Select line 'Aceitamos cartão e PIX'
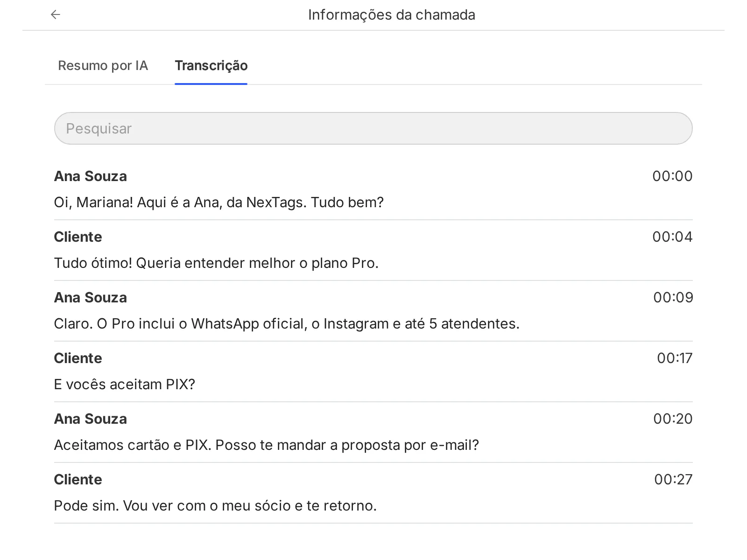 [x=267, y=445]
